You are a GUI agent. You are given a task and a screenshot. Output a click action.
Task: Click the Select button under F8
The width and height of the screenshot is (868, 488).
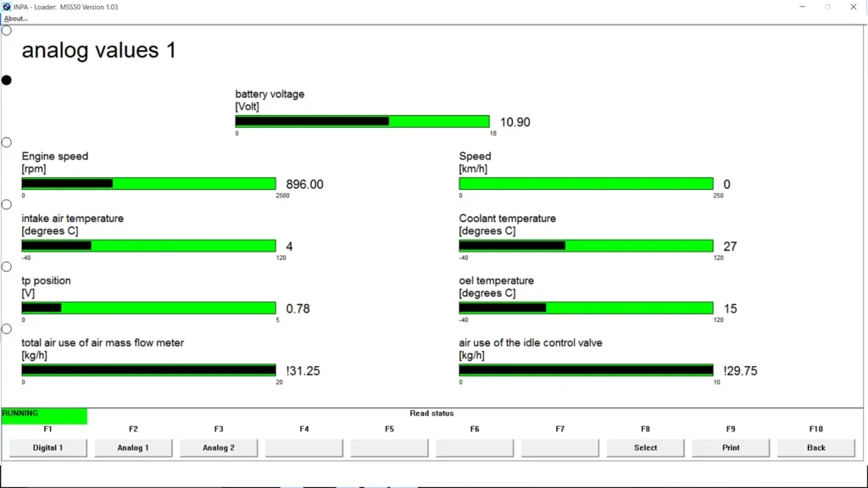(x=645, y=447)
